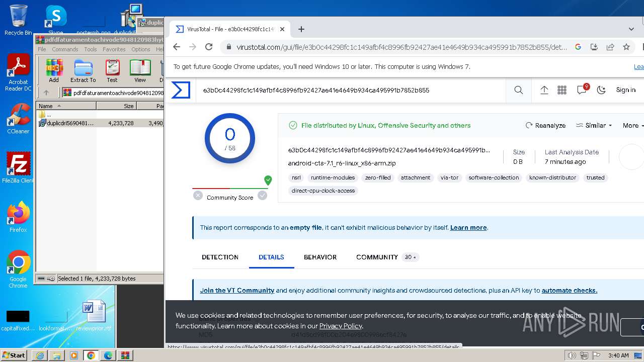The height and width of the screenshot is (362, 644).
Task: Open WinRAR Favorites menu
Action: (x=114, y=49)
